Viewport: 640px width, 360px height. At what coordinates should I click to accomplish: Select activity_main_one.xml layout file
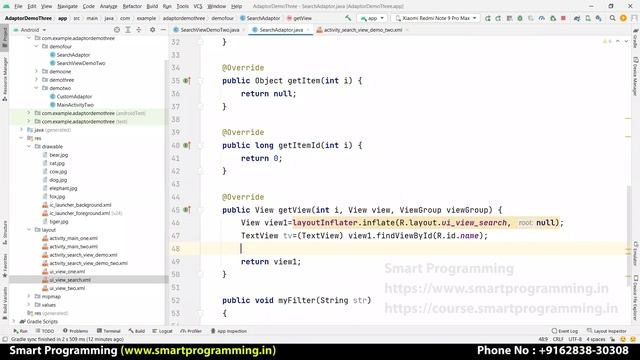point(73,238)
